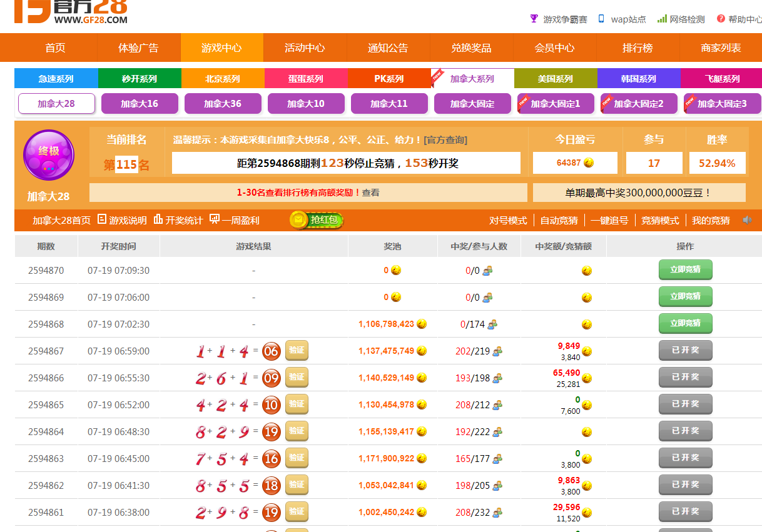Click the 已开奖 button for period 2594864
The image size is (762, 532).
point(685,431)
